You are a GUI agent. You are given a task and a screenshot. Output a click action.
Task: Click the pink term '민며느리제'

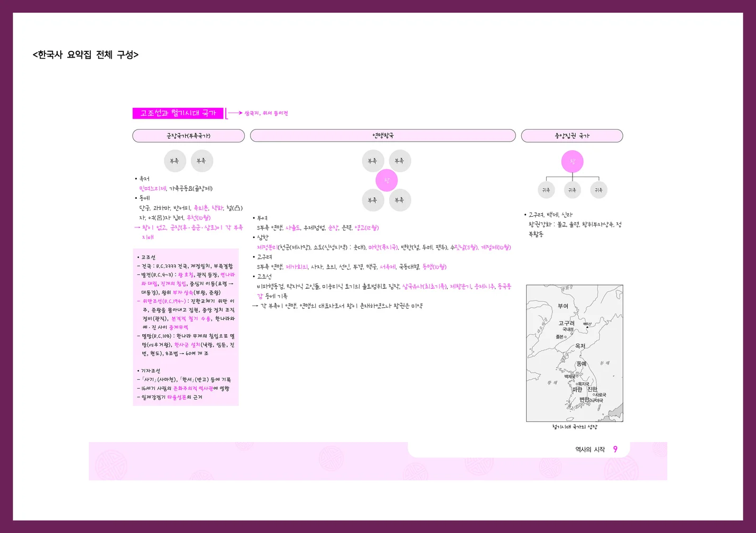pos(153,188)
